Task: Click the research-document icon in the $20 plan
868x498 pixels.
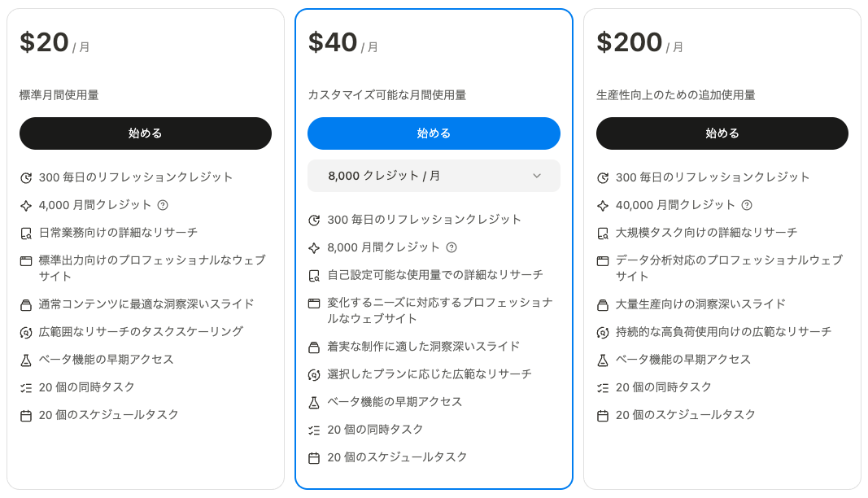Action: pyautogui.click(x=26, y=233)
